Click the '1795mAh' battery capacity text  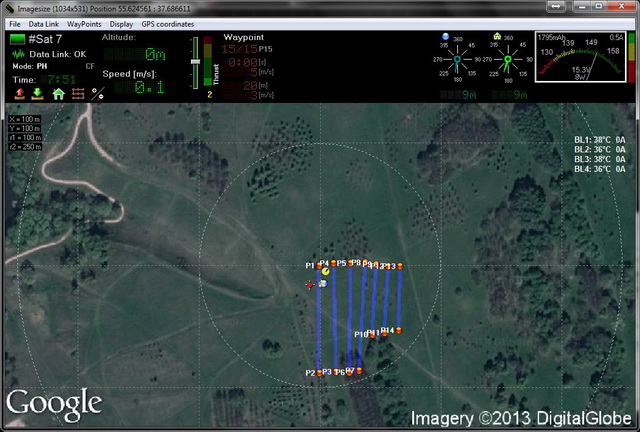coord(551,38)
